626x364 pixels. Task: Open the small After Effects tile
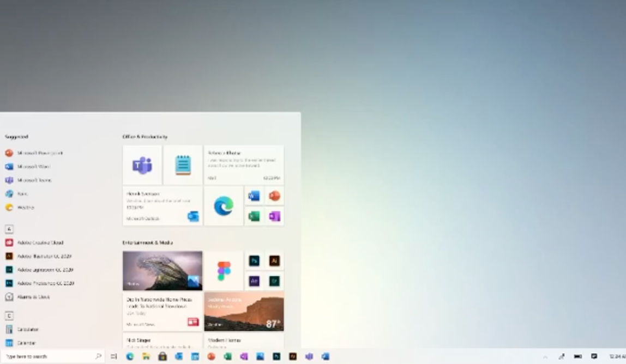pyautogui.click(x=254, y=281)
